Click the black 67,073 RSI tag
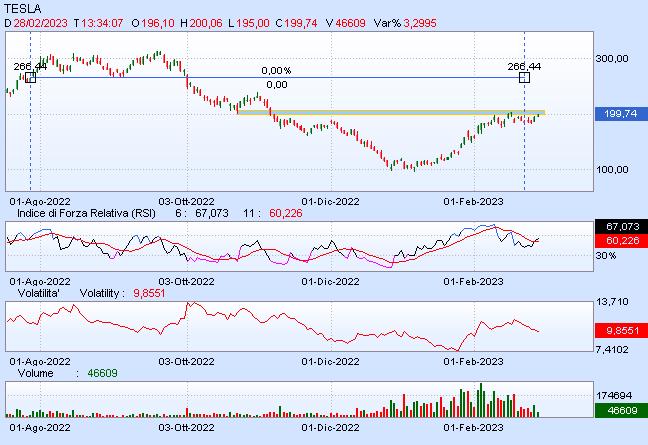The height and width of the screenshot is (445, 648). (621, 226)
